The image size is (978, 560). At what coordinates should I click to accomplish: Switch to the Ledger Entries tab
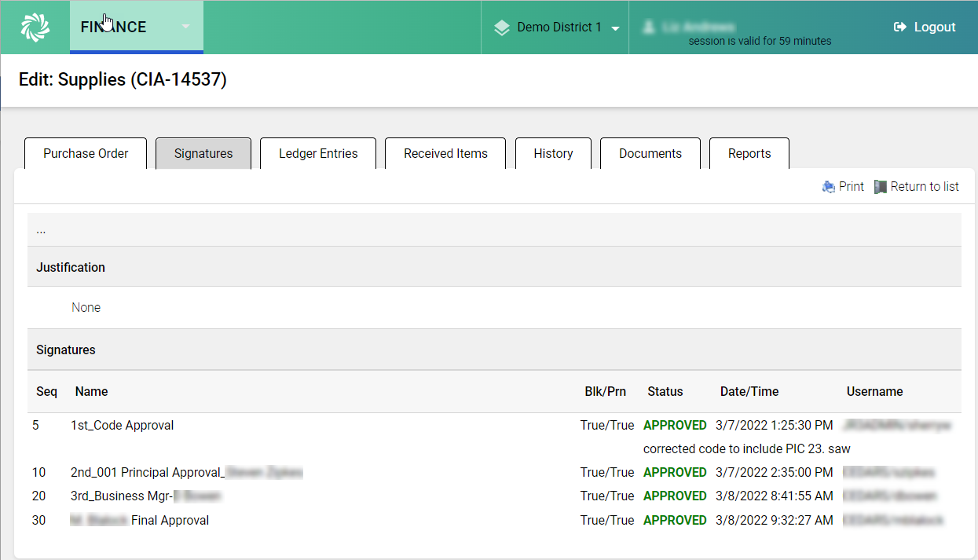(x=318, y=153)
